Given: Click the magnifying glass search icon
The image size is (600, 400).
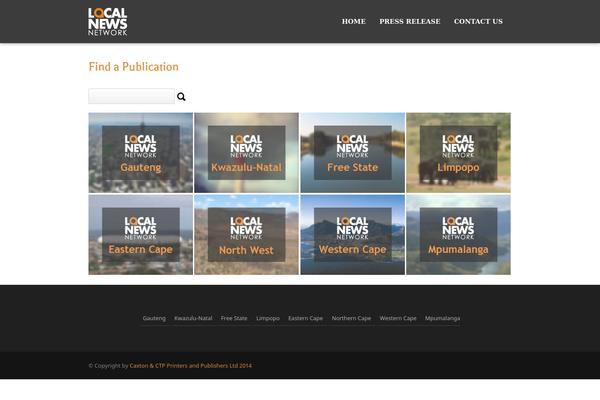Looking at the screenshot, I should pos(181,96).
